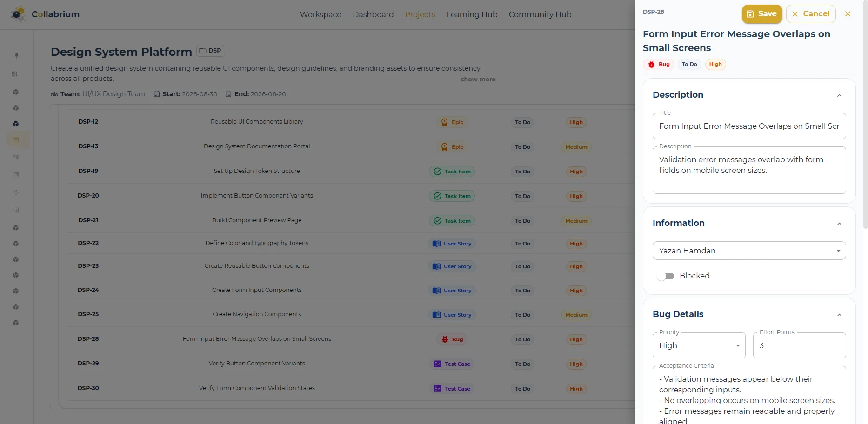Open the hierarchy tree icon in the sidebar
The width and height of the screenshot is (868, 424).
16,157
